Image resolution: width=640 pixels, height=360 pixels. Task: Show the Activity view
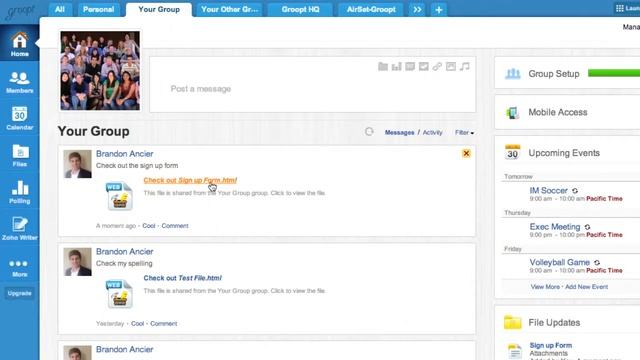(x=432, y=133)
